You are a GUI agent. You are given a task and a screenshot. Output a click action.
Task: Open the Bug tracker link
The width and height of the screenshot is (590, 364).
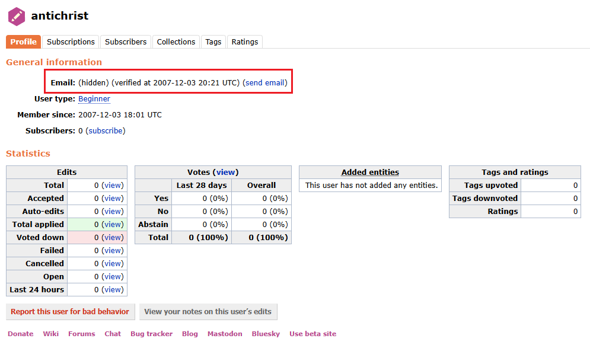click(151, 334)
